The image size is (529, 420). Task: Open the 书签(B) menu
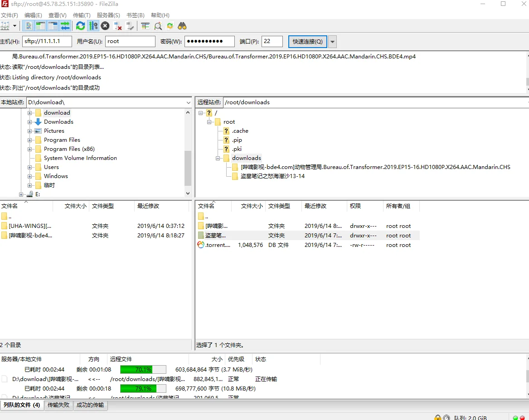click(x=135, y=15)
